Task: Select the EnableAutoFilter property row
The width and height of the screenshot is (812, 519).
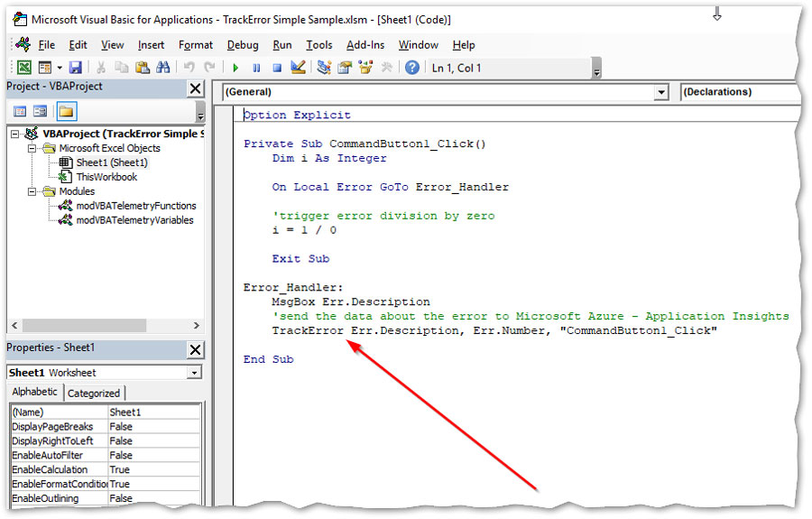Action: pyautogui.click(x=106, y=455)
